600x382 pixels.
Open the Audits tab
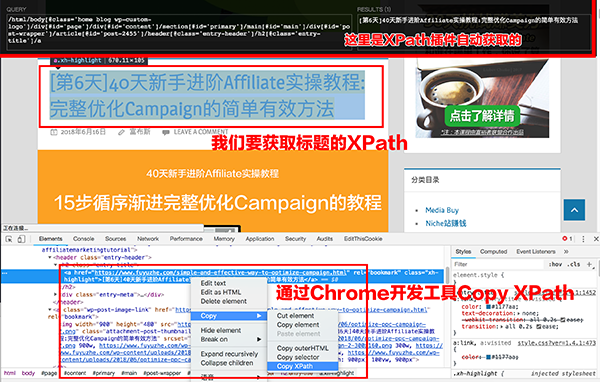point(324,239)
